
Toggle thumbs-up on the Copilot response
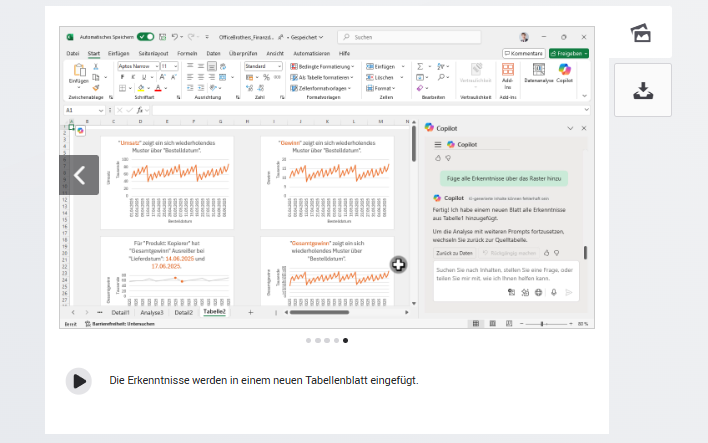coord(547,253)
